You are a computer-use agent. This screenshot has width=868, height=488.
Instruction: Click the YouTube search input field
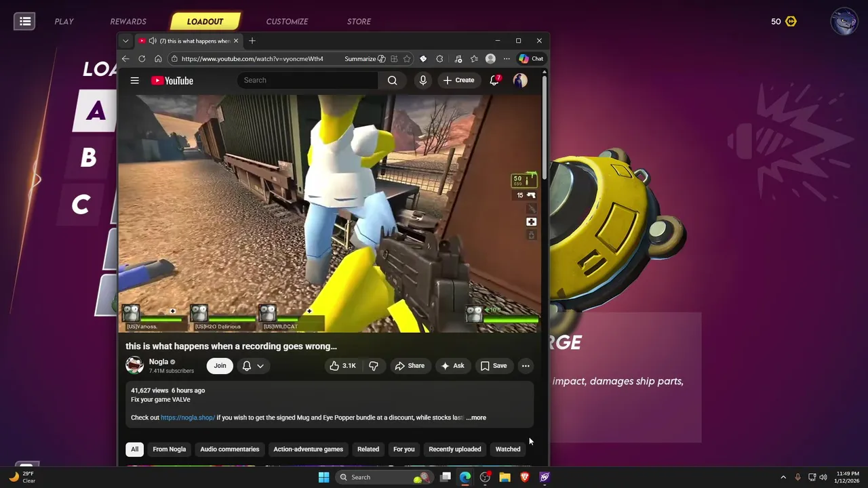pyautogui.click(x=308, y=80)
